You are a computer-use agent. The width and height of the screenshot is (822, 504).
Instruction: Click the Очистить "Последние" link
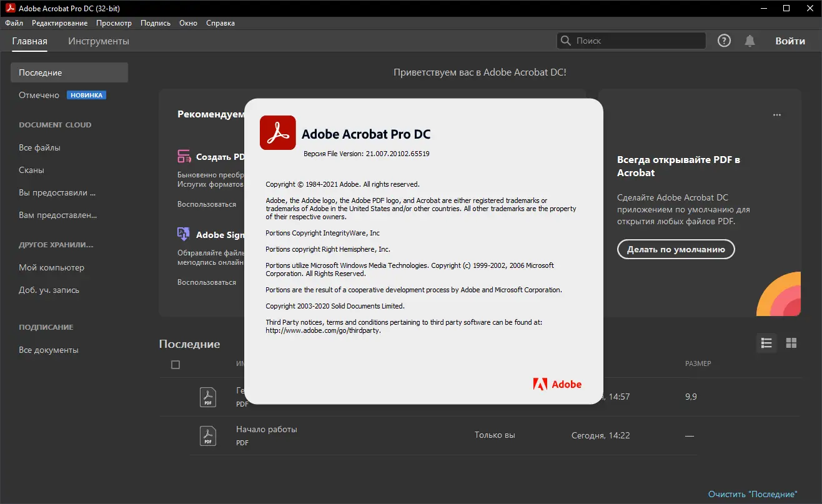click(753, 494)
